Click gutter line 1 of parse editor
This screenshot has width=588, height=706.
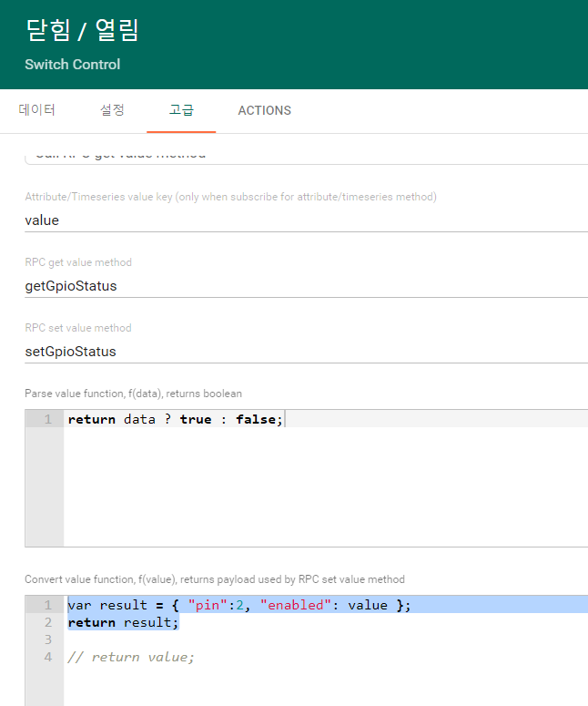(x=47, y=419)
